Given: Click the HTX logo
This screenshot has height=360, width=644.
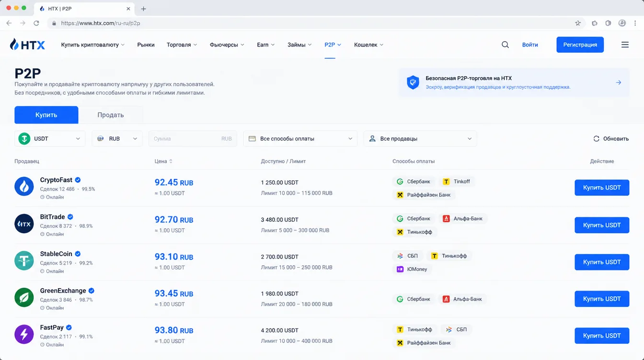Looking at the screenshot, I should click(x=27, y=45).
